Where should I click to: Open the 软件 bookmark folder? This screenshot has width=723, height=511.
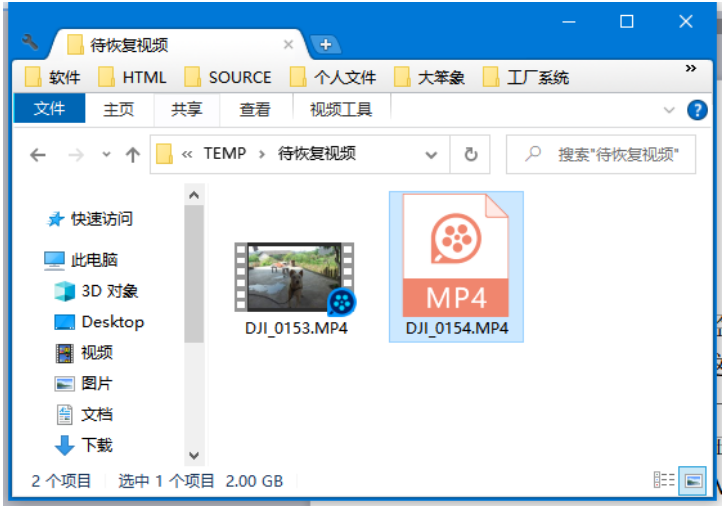(x=53, y=77)
